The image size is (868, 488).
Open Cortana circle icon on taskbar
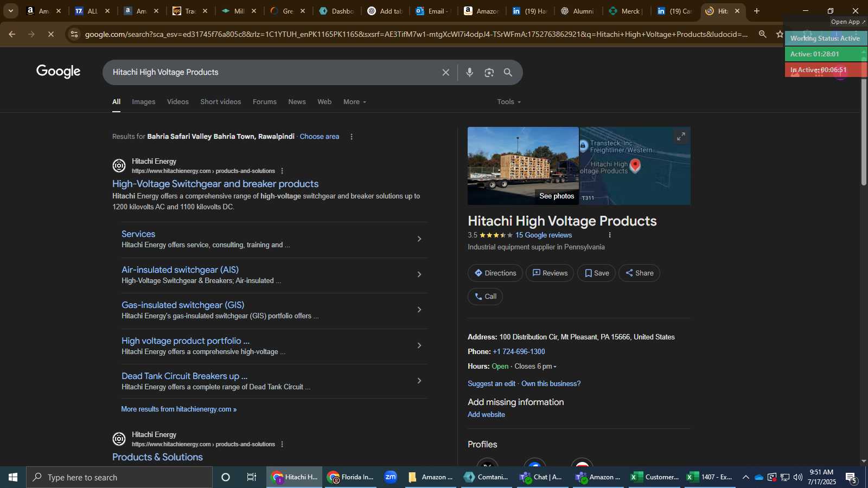(x=226, y=477)
